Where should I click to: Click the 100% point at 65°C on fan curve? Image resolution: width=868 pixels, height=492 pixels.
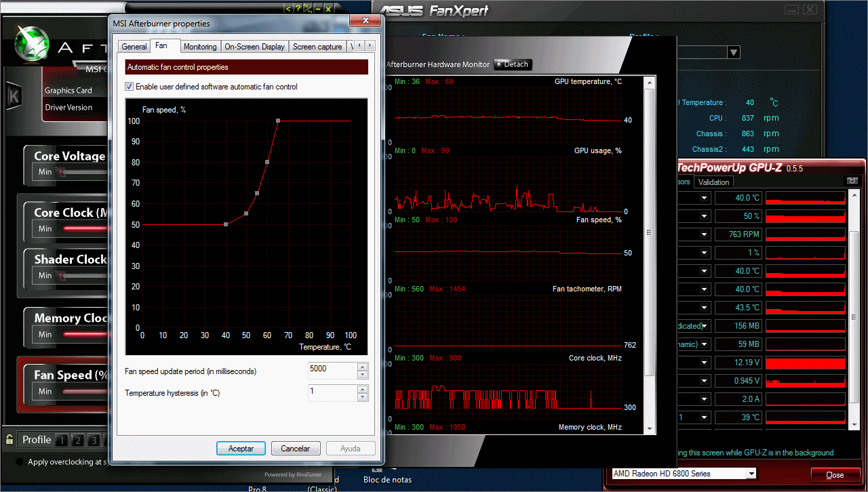278,121
